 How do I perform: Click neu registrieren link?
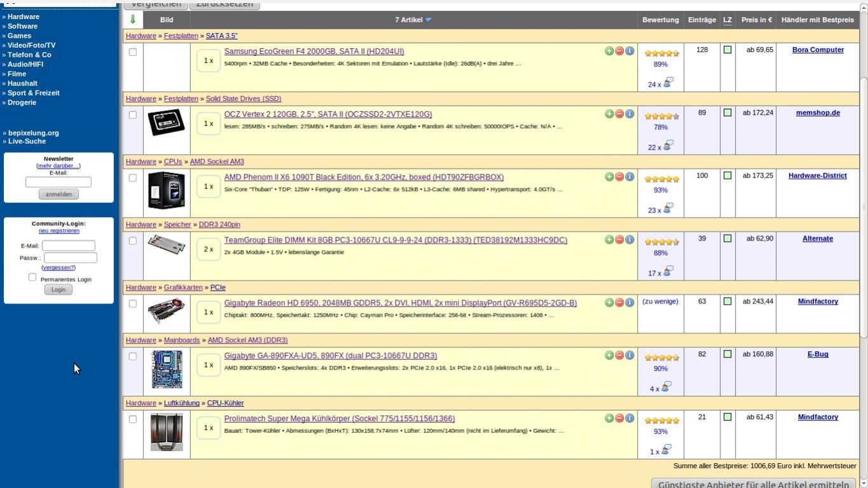[59, 231]
